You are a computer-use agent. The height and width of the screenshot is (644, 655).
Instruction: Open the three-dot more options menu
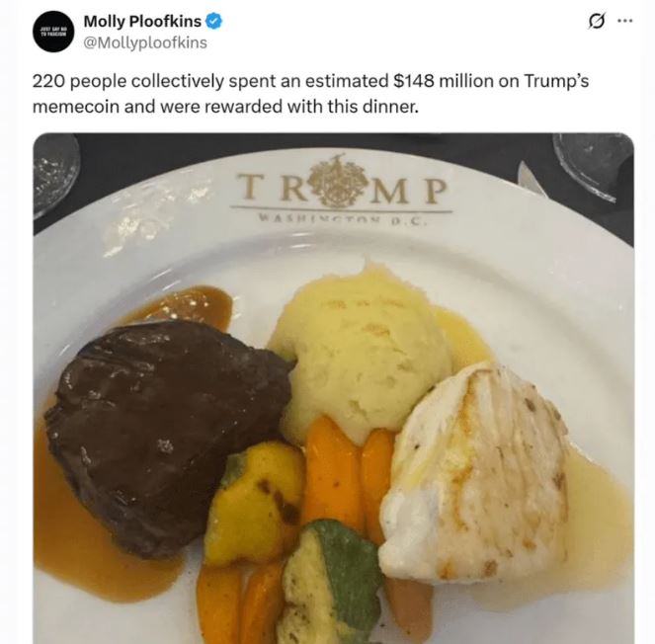coord(625,21)
